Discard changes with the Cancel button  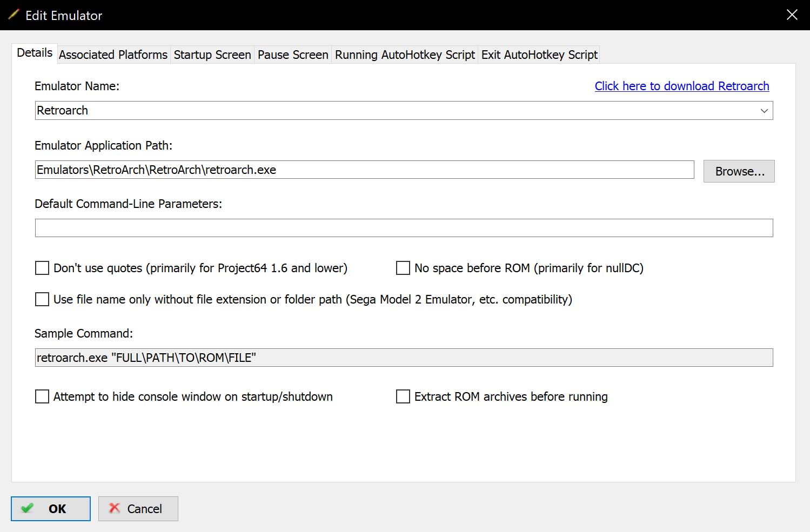pyautogui.click(x=138, y=509)
